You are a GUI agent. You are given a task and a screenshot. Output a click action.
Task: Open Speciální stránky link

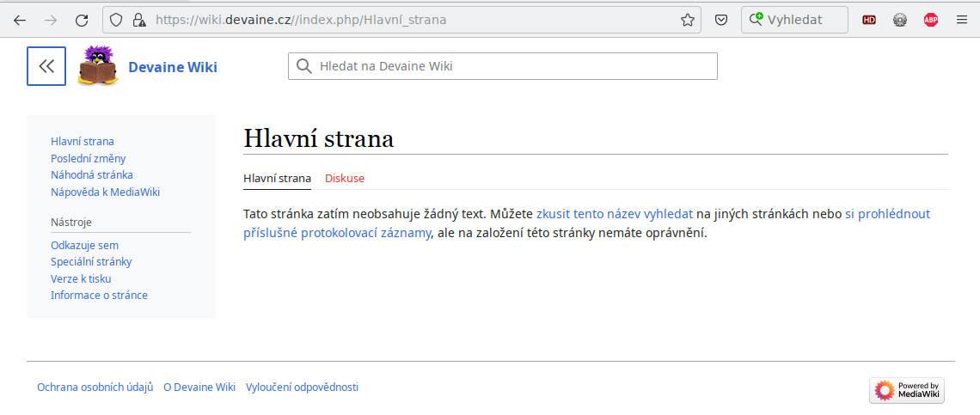tap(91, 262)
